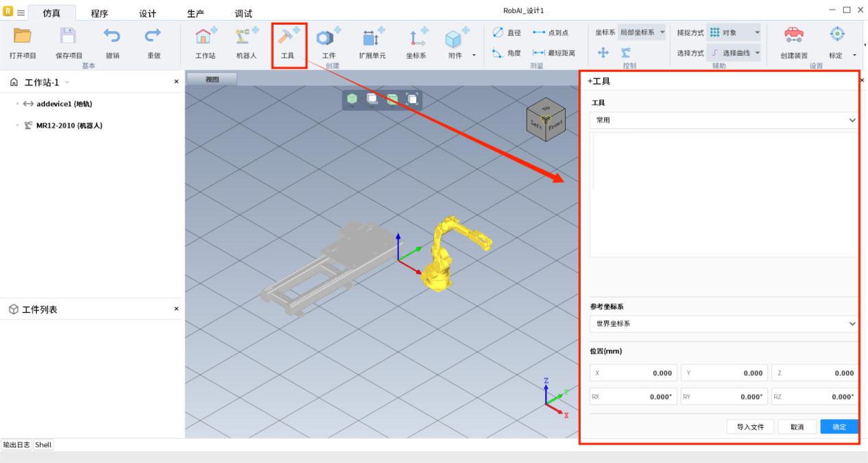The width and height of the screenshot is (868, 463).
Task: Confirm with the 确定 button
Action: tap(839, 427)
